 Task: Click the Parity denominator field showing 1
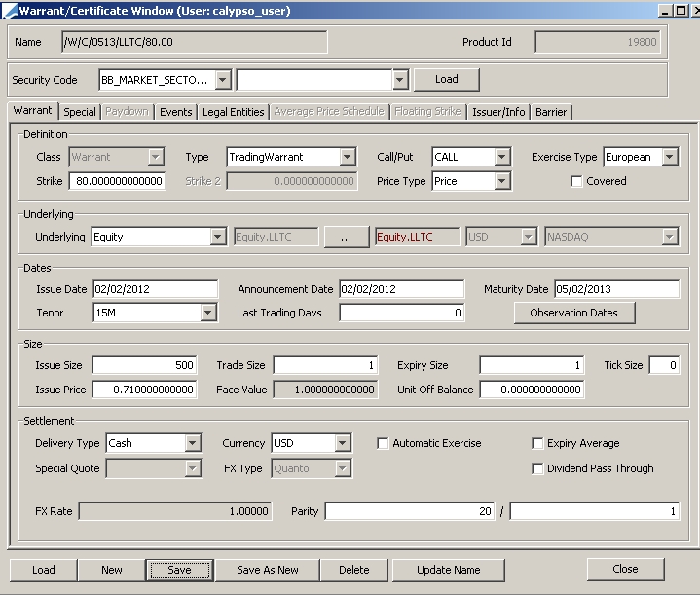(x=595, y=511)
